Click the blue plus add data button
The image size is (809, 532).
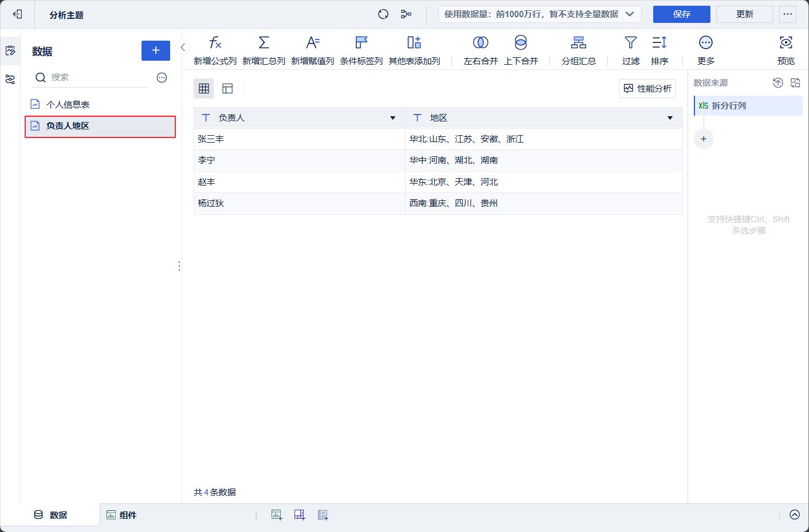click(x=156, y=50)
